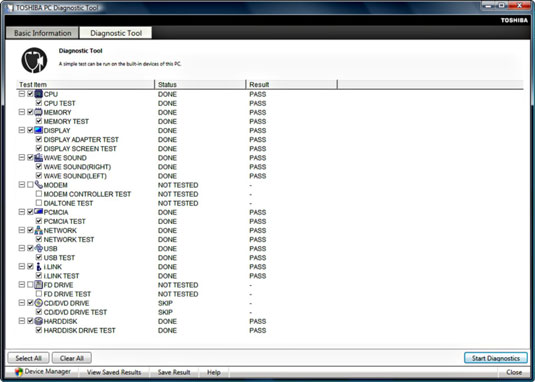Click the NETWORK icon
This screenshot has height=382, width=535.
click(39, 230)
